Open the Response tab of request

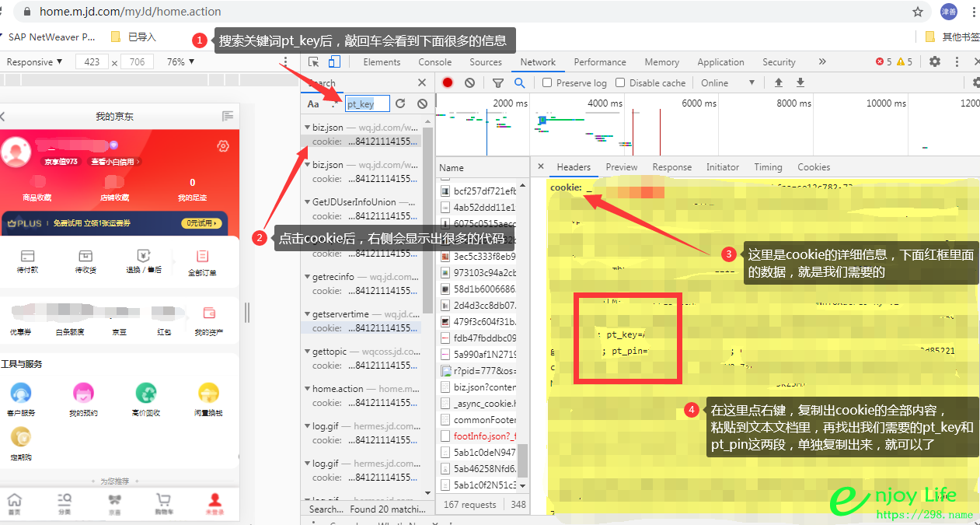pyautogui.click(x=671, y=167)
